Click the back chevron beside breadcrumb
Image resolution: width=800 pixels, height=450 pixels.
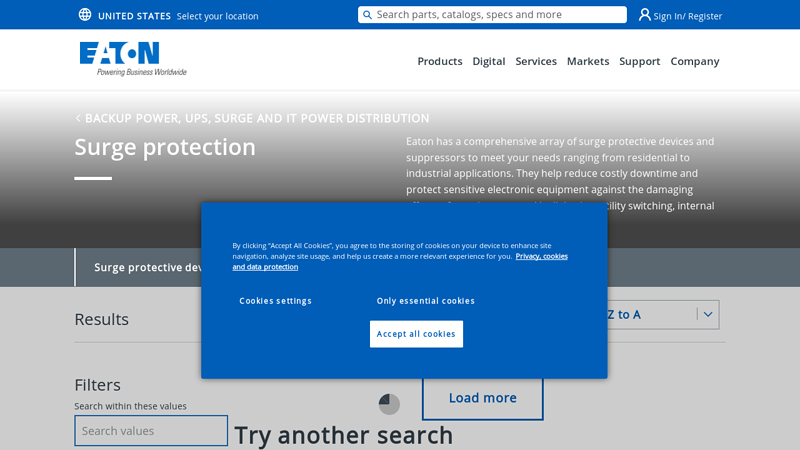pos(78,118)
